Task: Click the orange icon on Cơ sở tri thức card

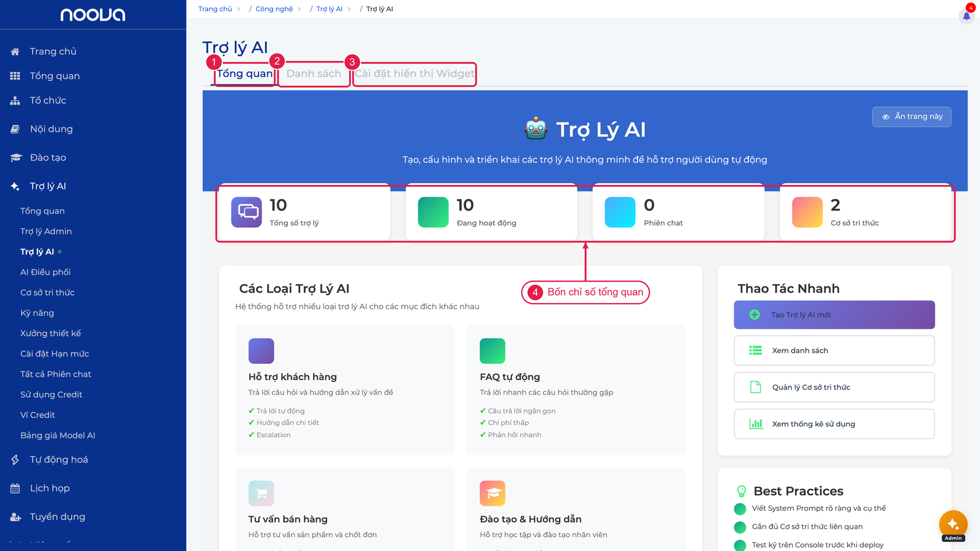Action: [807, 212]
